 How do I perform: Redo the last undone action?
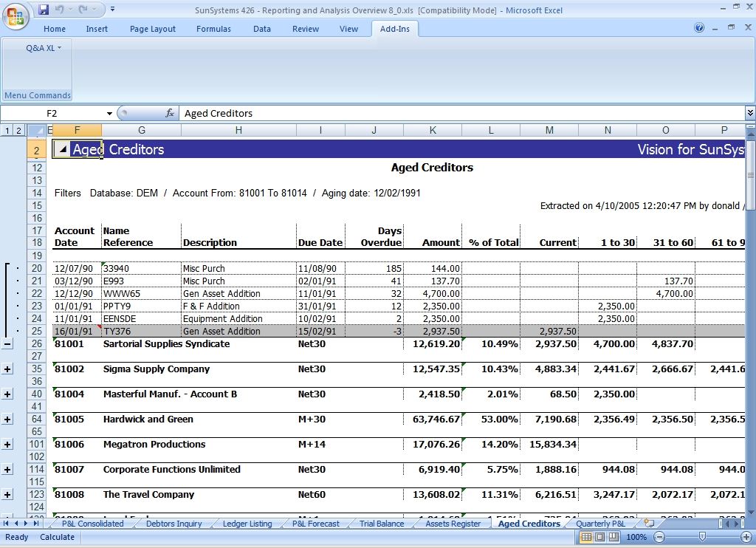[83, 9]
